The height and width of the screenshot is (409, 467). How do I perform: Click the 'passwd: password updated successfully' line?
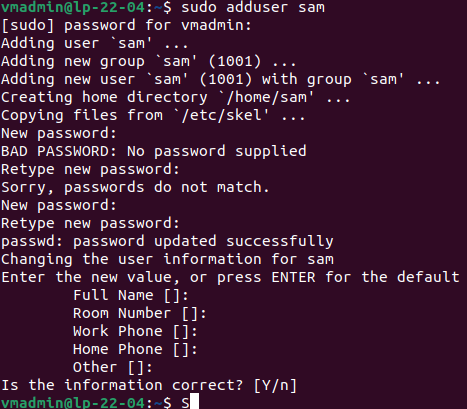[167, 241]
